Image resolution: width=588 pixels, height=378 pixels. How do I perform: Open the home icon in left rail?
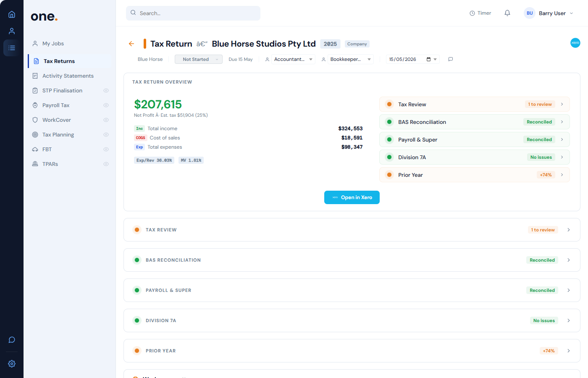(12, 14)
